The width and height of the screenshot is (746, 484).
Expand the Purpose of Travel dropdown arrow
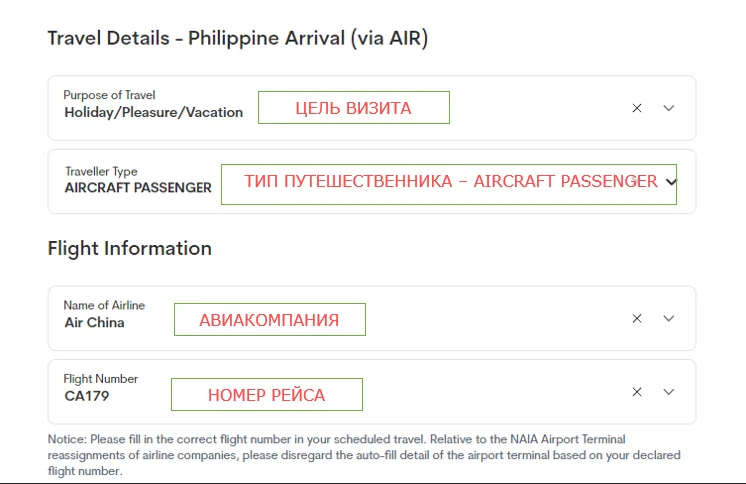click(x=669, y=108)
